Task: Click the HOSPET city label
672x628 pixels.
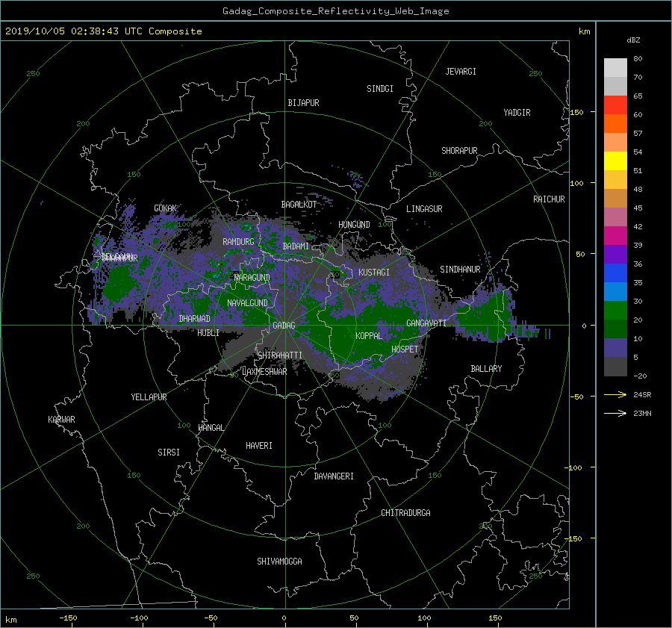Action: [x=405, y=349]
